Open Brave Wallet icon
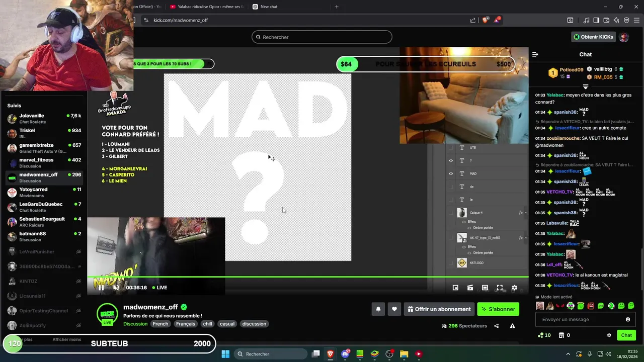Image resolution: width=644 pixels, height=362 pixels. tap(606, 20)
